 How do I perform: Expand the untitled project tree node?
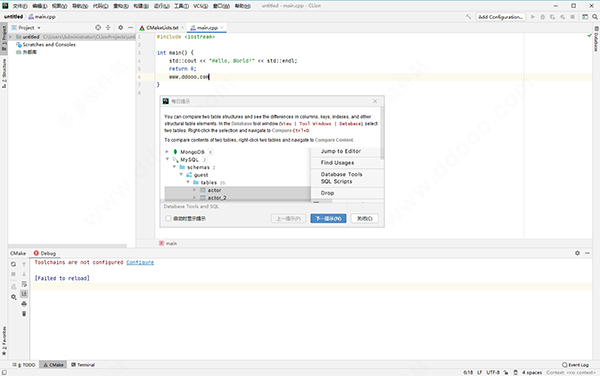[x=11, y=37]
